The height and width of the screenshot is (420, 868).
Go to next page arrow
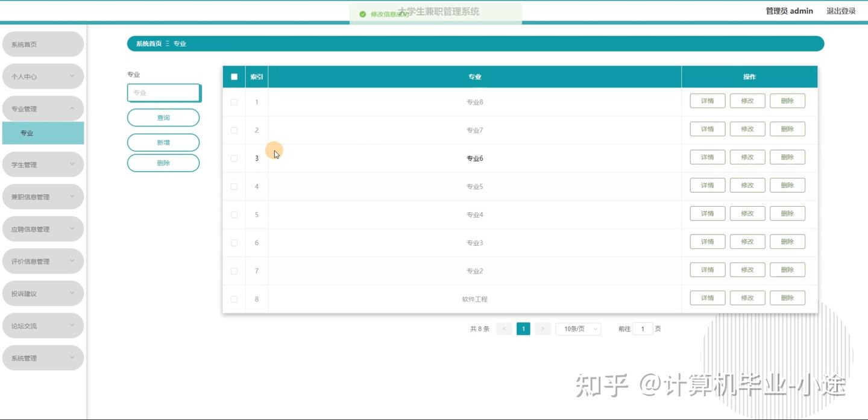click(542, 329)
